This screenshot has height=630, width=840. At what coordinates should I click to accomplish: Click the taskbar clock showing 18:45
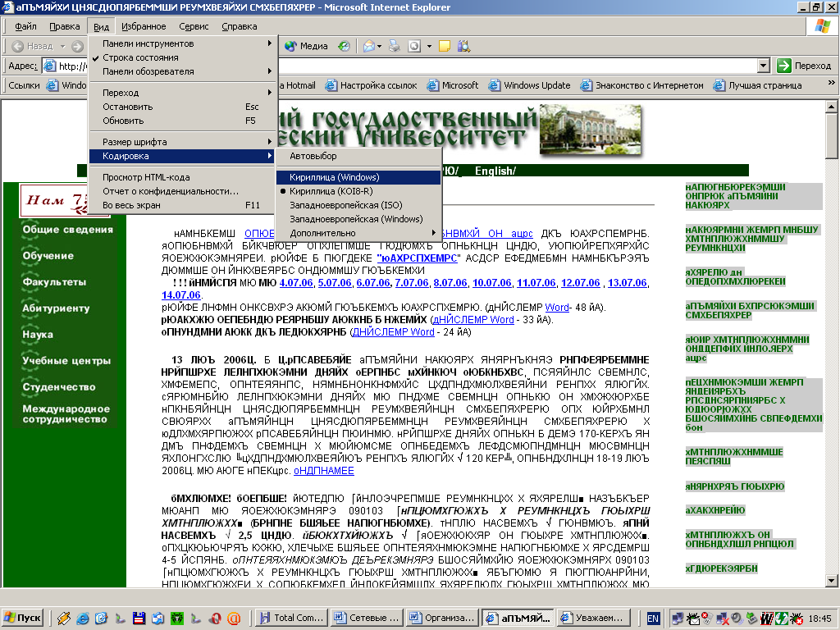820,619
